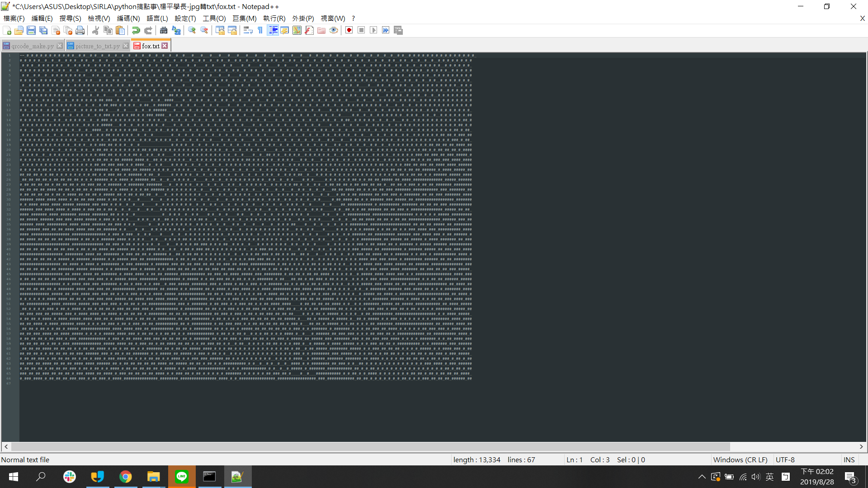Show hidden system tray icons chevron
Image resolution: width=868 pixels, height=488 pixels.
(x=702, y=477)
